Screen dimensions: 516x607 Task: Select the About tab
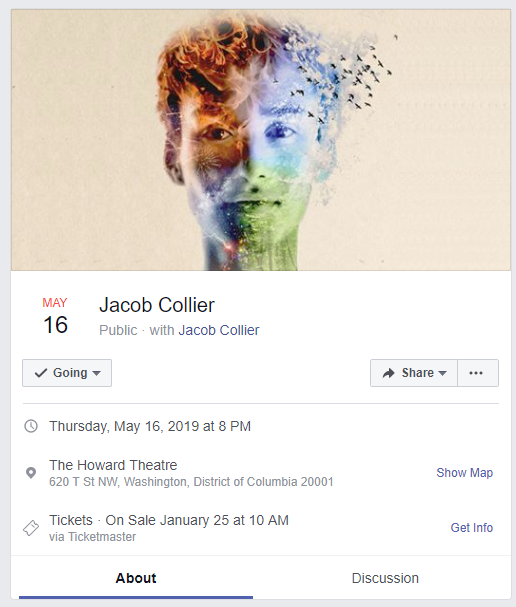[136, 578]
